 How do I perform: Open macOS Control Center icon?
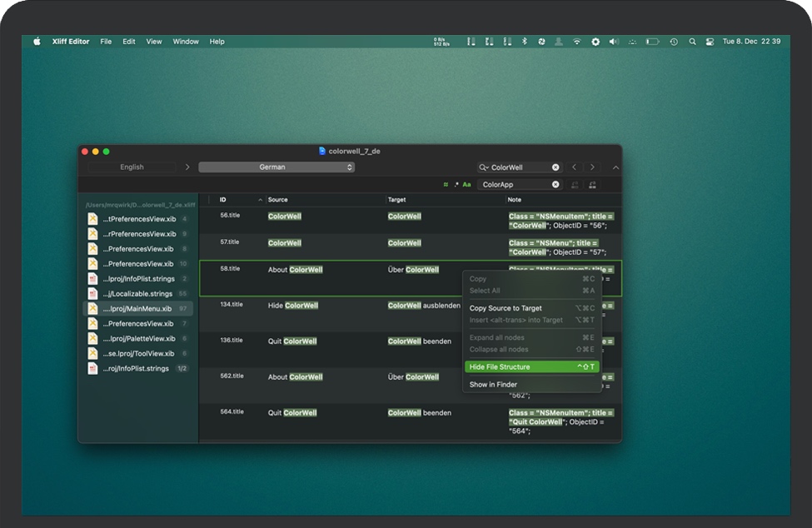[x=710, y=42]
